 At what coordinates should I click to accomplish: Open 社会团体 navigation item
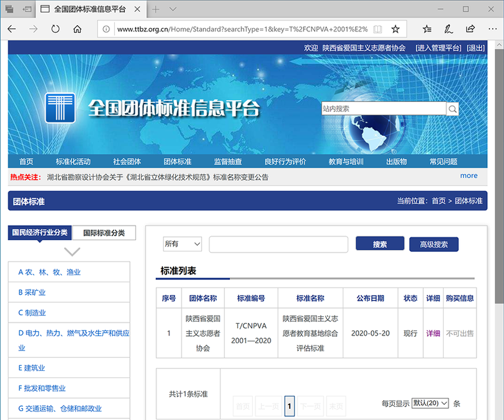pos(127,162)
